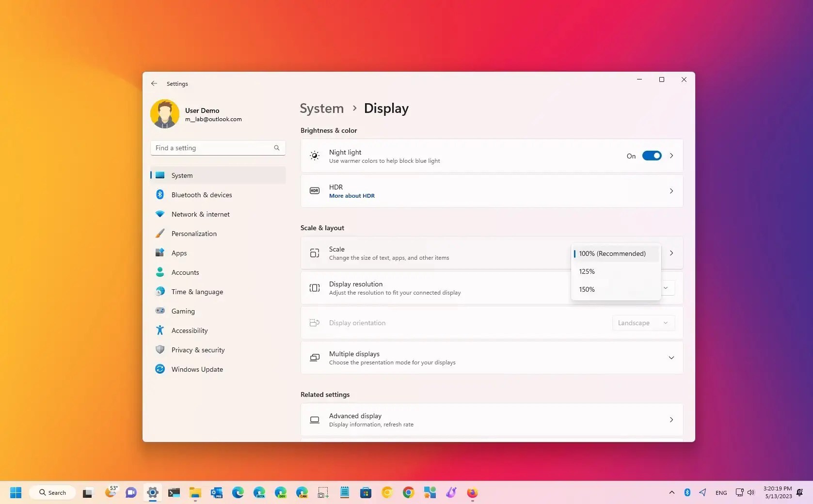Turn off the Night light toggle
The width and height of the screenshot is (813, 504).
click(x=652, y=156)
